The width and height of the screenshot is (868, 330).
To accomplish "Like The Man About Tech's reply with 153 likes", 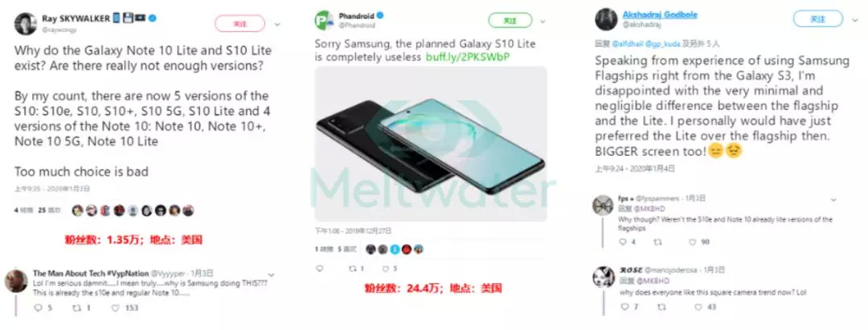I will pos(116,308).
